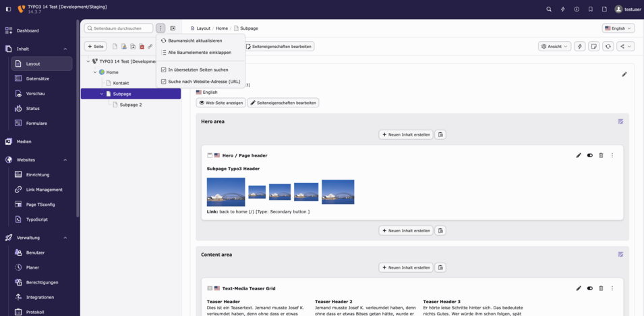Screen dimensions: 644x316
Task: Open the share dropdown button
Action: point(626,47)
